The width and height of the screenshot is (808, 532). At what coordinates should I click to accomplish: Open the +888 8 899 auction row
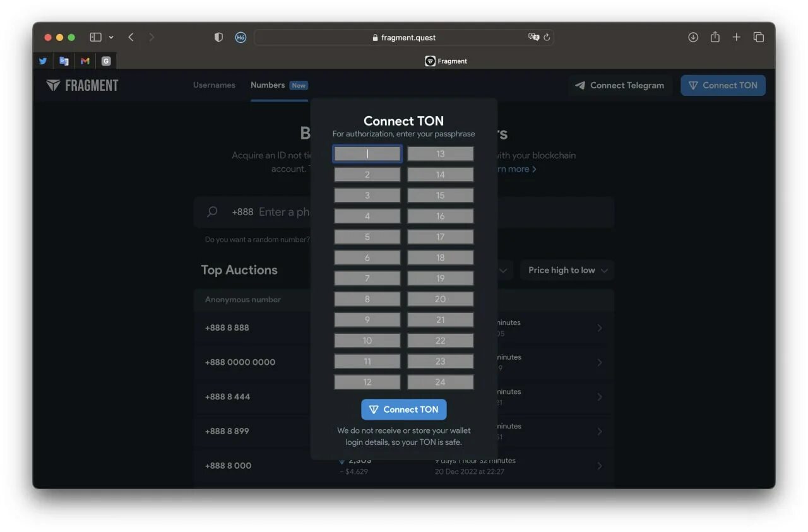(x=404, y=431)
